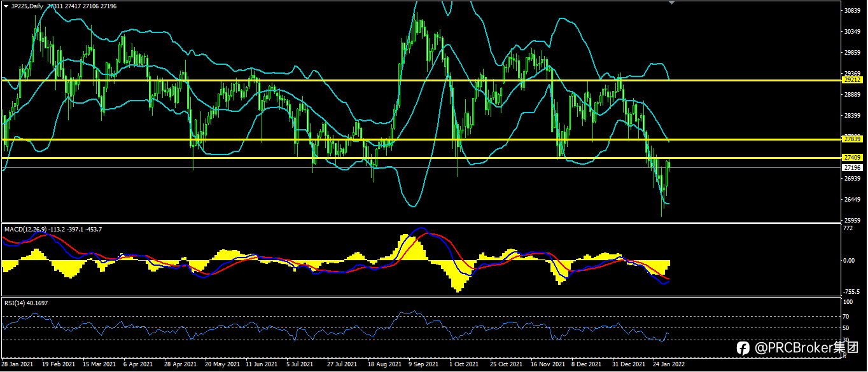This screenshot has height=372, width=868.
Task: Click the OHLC values 27311 27417 27106 27196
Action: (81, 6)
